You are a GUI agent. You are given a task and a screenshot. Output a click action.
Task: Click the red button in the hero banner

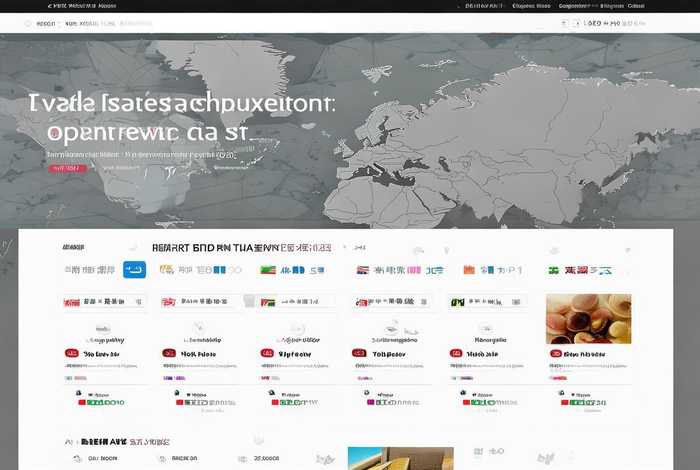(x=67, y=168)
